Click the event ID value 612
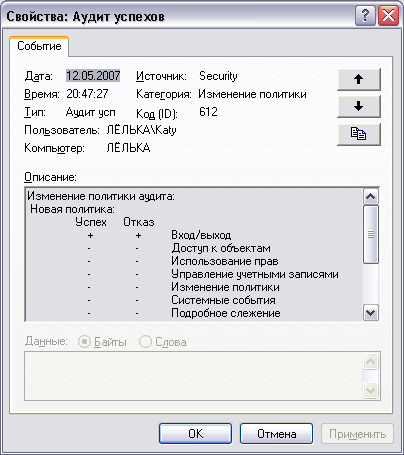The height and width of the screenshot is (455, 404). pyautogui.click(x=208, y=112)
